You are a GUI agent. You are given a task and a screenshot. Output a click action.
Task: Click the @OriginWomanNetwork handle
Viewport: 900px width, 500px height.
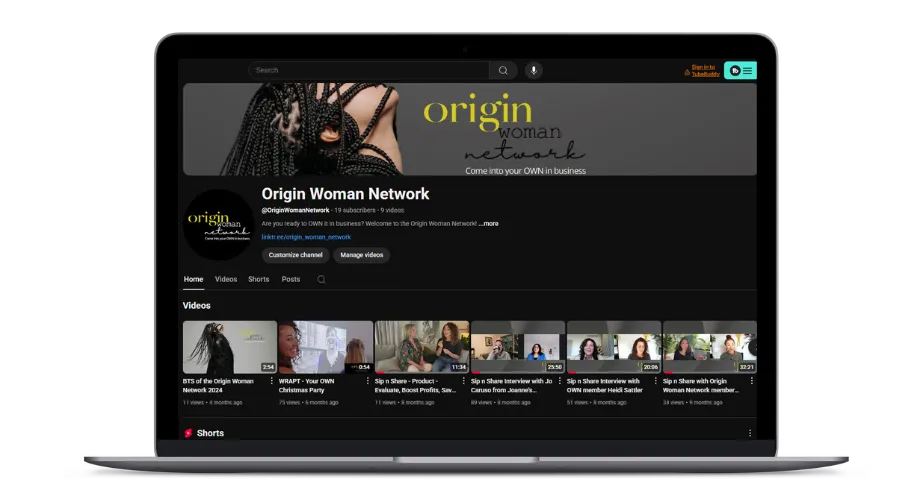coord(295,211)
